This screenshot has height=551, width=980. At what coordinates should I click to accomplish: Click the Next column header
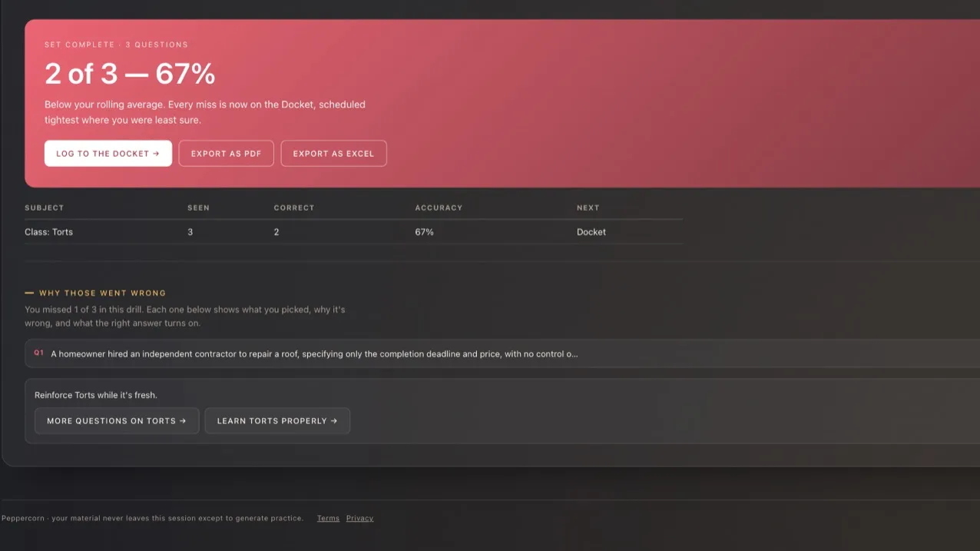coord(588,207)
